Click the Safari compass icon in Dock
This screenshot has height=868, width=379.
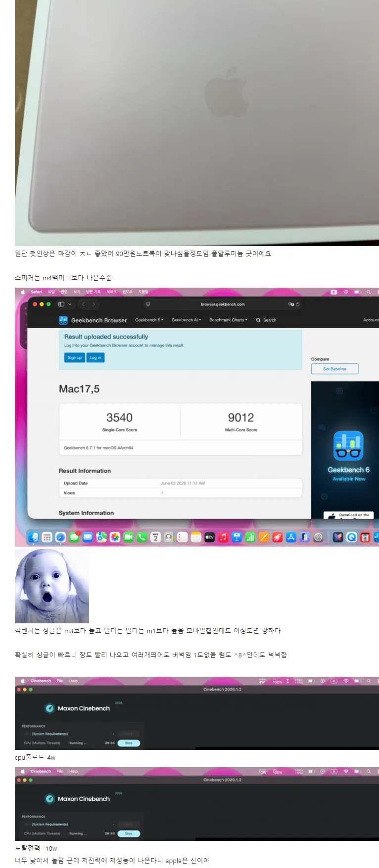pos(60,537)
